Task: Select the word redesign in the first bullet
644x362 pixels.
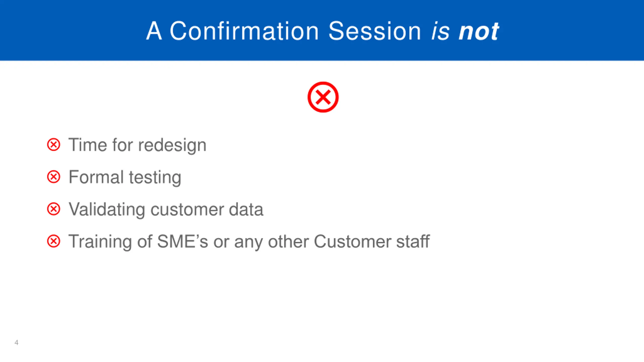Action: tap(172, 145)
